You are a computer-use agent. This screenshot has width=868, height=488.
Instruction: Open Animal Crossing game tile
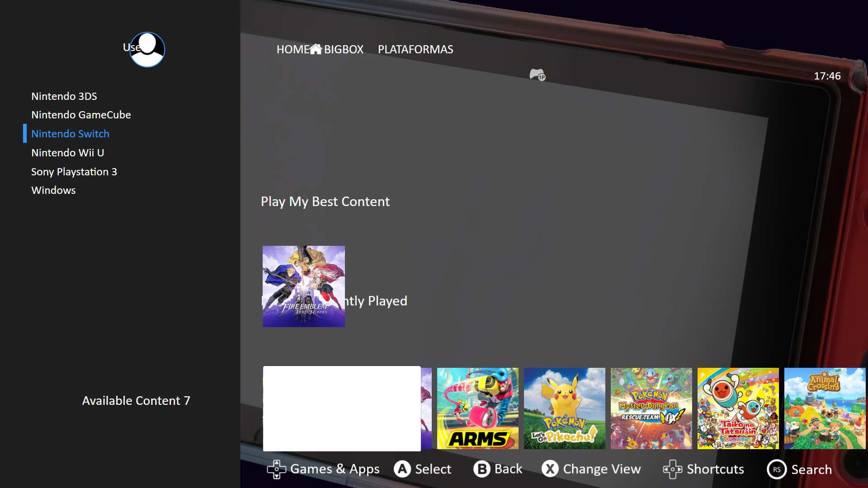tap(825, 408)
